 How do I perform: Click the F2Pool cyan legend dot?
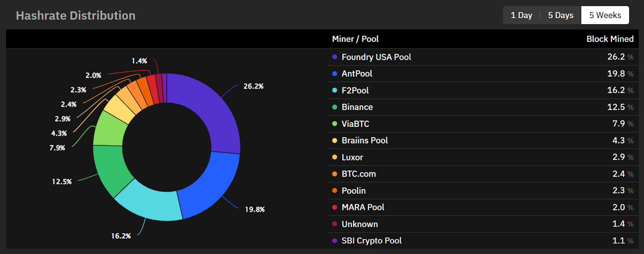click(334, 90)
